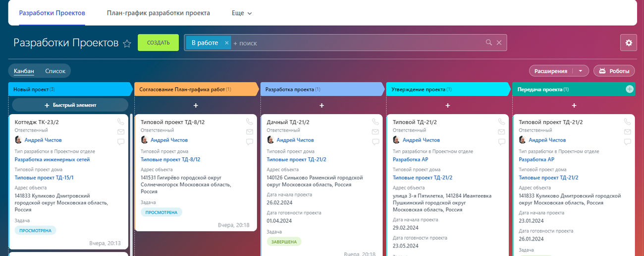This screenshot has width=644, height=256.
Task: Click plus icon under Разработка проекта column
Action: [322, 105]
